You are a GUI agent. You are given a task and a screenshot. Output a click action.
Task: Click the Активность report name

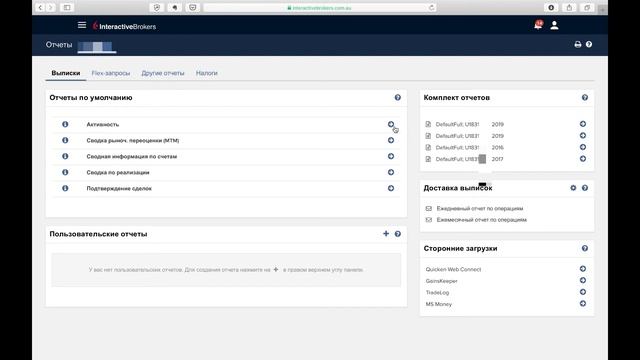tap(103, 124)
